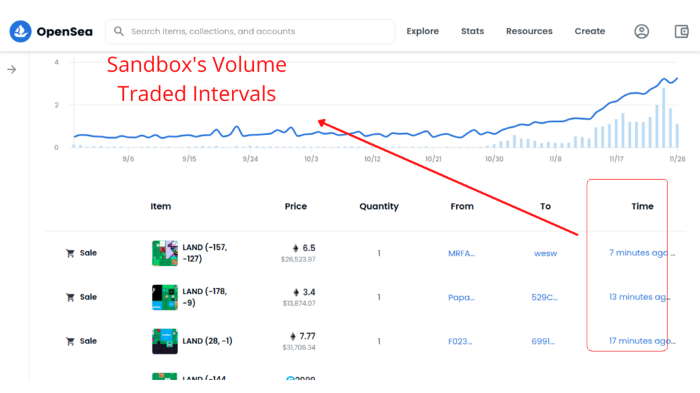Open item name LAND (28, -1)

tap(208, 341)
